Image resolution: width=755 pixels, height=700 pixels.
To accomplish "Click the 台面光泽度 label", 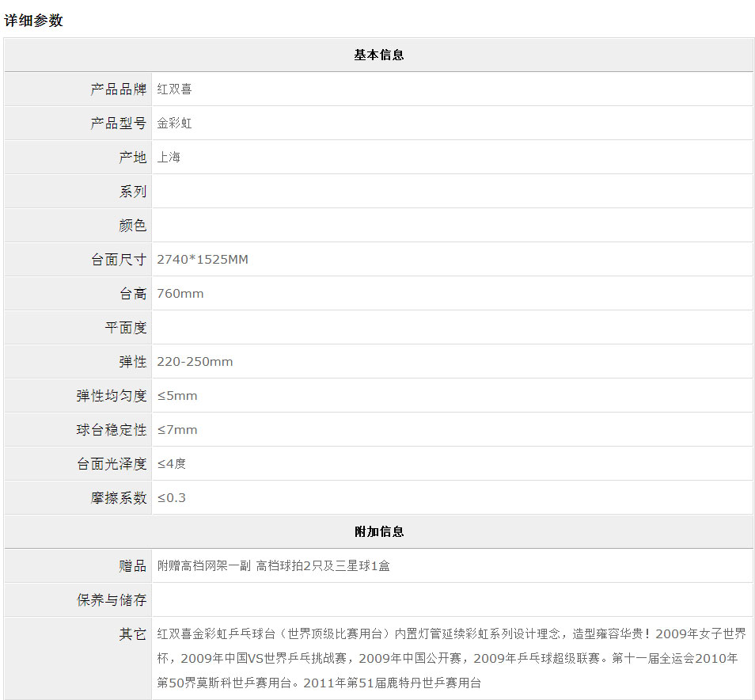I will [112, 464].
